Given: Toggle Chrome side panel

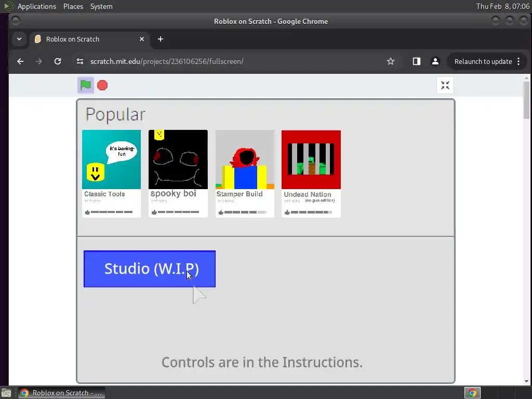Looking at the screenshot, I should (x=416, y=61).
